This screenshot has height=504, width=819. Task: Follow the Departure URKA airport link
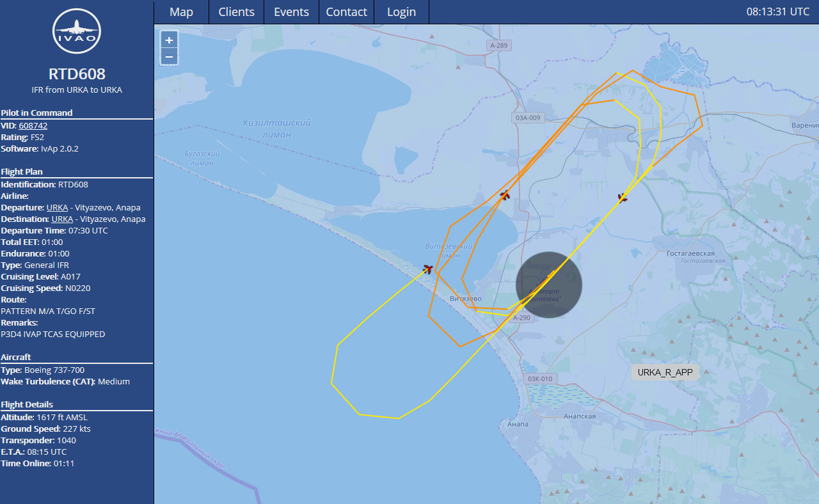click(57, 208)
